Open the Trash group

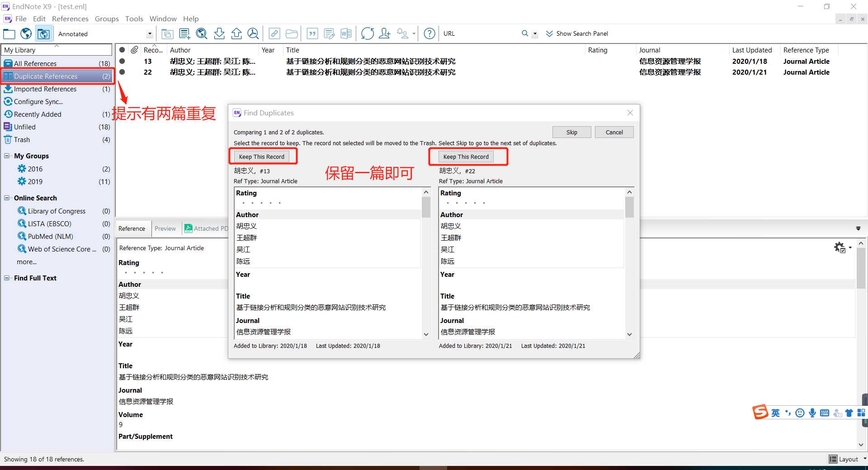57,139
